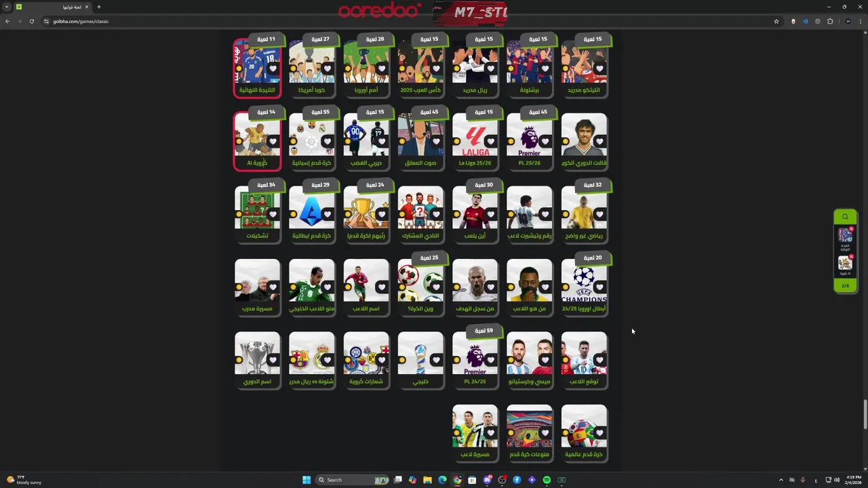Favorite the La Liga 25/26 card
Image resolution: width=868 pixels, height=488 pixels.
click(490, 142)
